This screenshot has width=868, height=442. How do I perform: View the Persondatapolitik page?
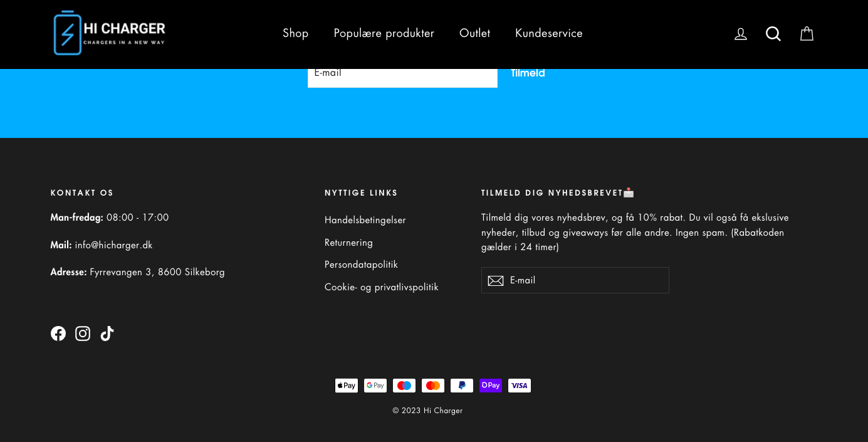pos(361,265)
